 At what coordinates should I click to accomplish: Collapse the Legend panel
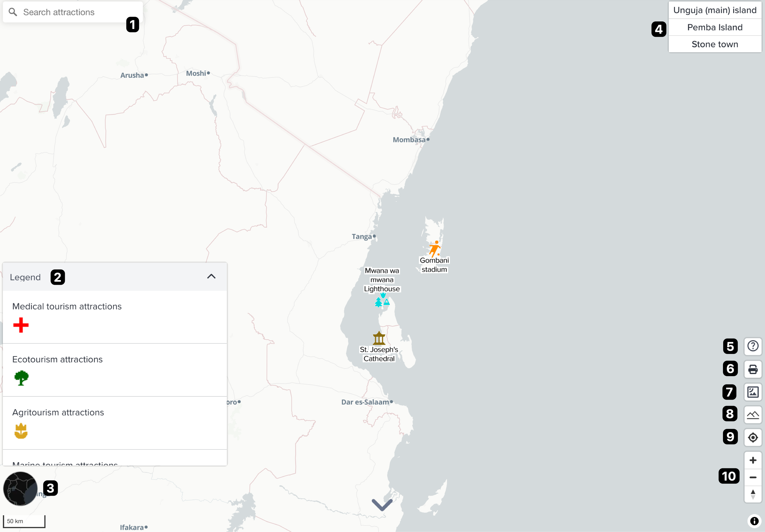tap(212, 277)
